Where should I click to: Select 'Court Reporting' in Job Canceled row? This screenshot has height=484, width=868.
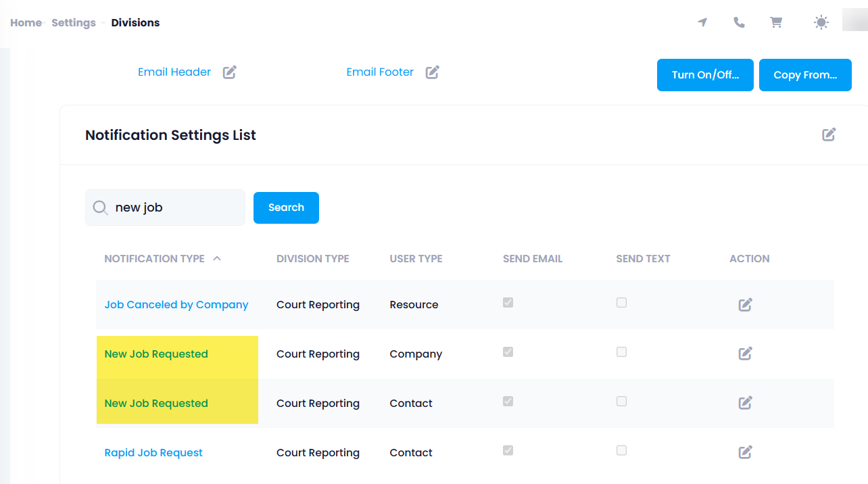pyautogui.click(x=318, y=305)
